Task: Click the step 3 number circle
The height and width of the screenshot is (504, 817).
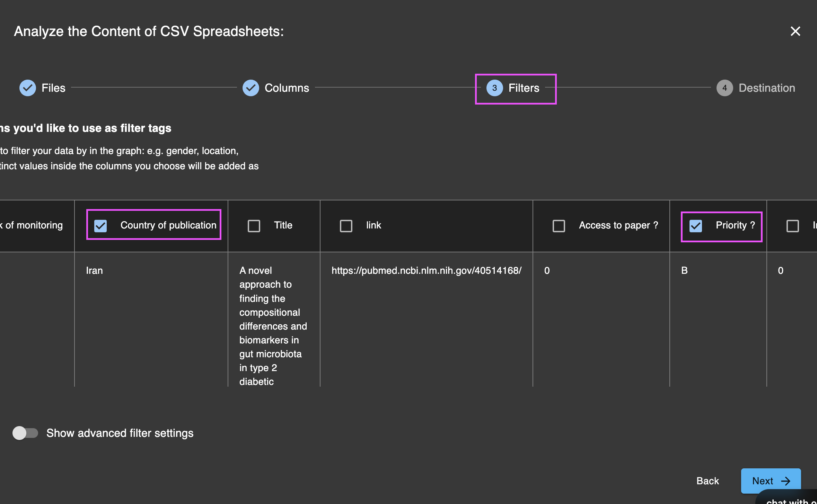Action: click(494, 88)
